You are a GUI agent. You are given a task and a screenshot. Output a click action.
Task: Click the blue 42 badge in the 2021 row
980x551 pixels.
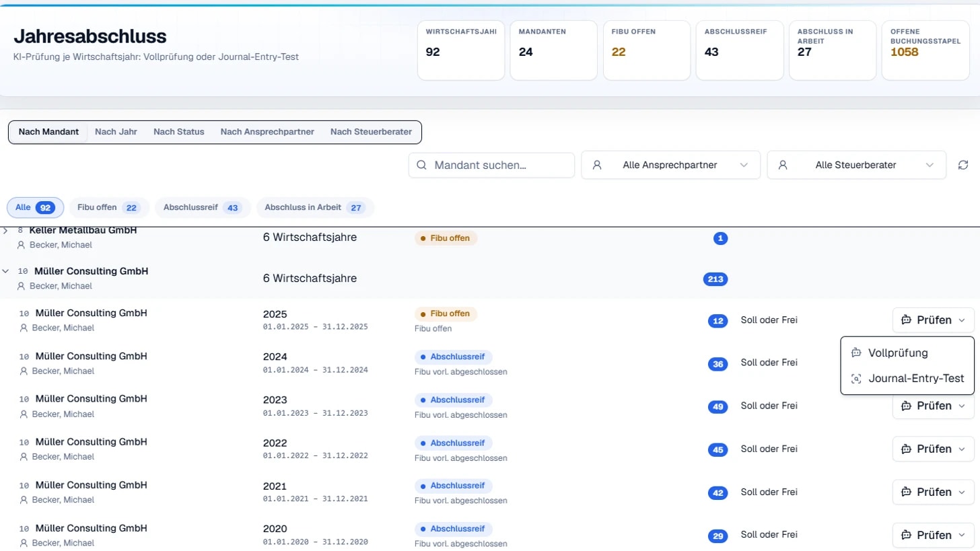[718, 493]
